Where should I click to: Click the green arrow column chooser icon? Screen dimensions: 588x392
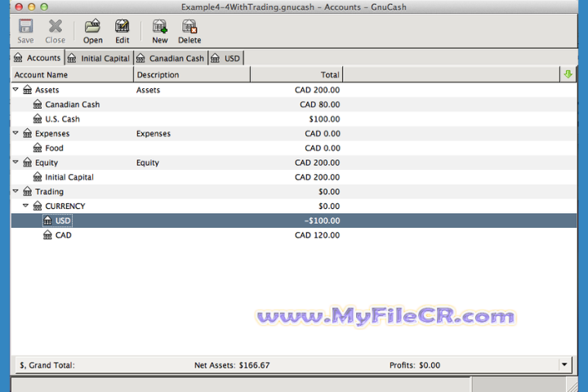coord(568,74)
